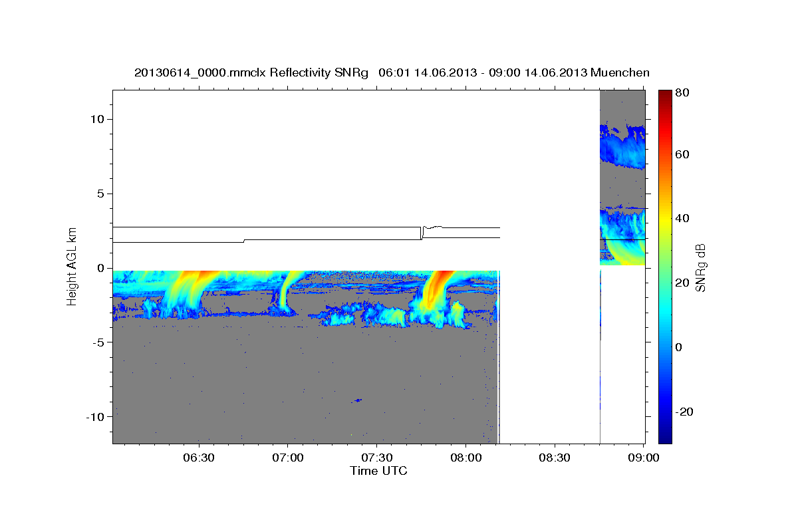
Task: Click the height tick label -5
Action: coord(100,342)
